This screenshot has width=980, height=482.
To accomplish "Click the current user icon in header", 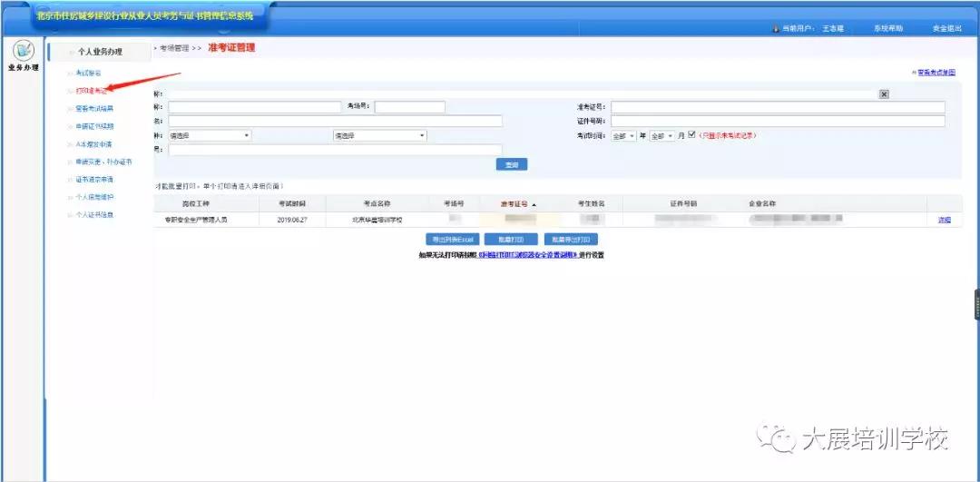I will click(775, 28).
